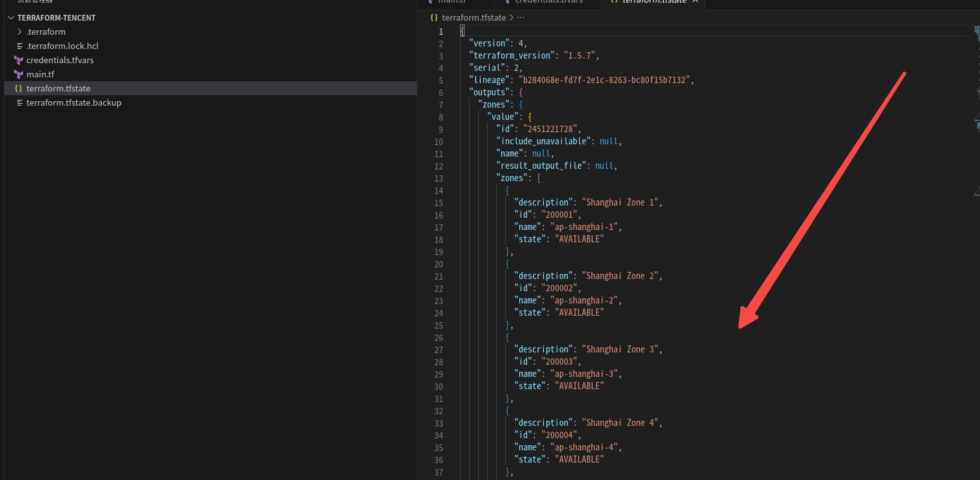Screen dimensions: 980x480
Task: Click line number 37 in the gutter
Action: pos(439,472)
